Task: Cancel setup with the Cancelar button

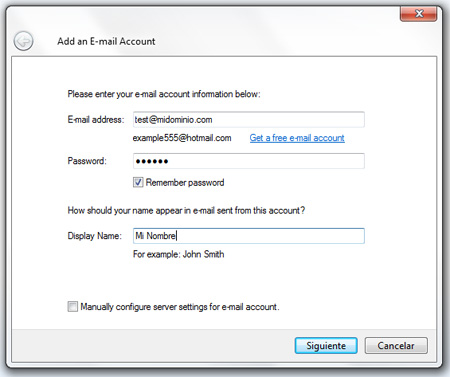Action: [x=396, y=346]
